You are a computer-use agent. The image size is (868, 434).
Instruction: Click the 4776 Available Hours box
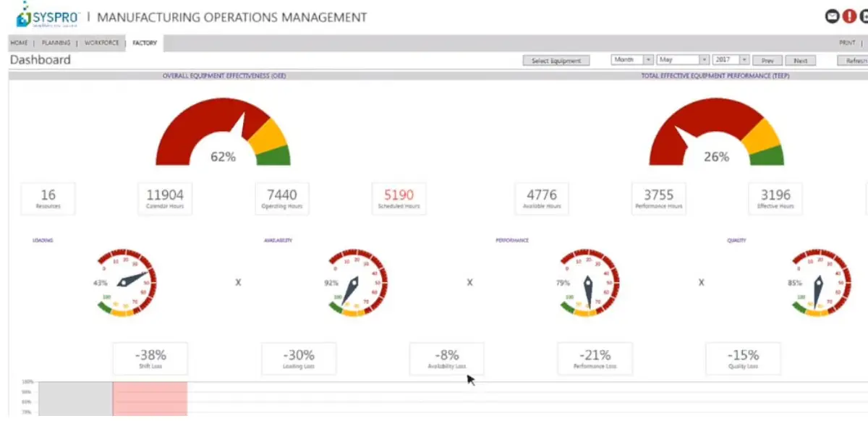click(542, 199)
